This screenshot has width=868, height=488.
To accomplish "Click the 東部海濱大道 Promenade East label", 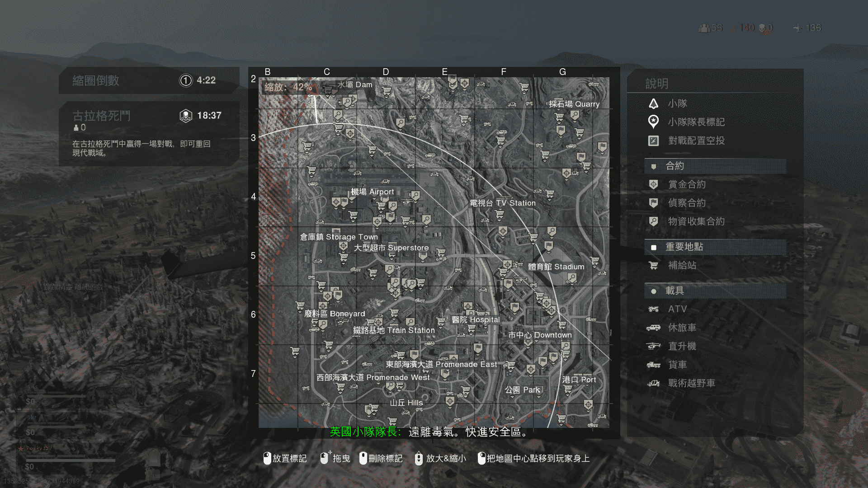I will tap(441, 364).
